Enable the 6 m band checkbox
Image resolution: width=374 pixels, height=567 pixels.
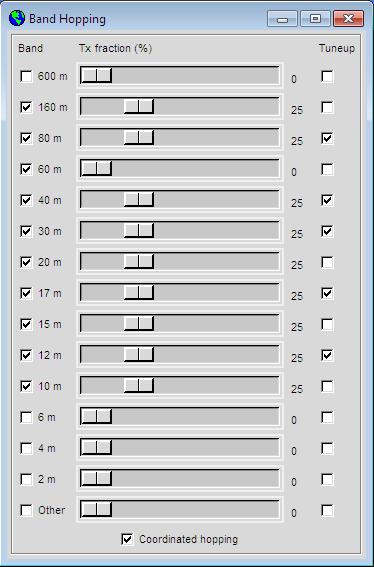26,417
